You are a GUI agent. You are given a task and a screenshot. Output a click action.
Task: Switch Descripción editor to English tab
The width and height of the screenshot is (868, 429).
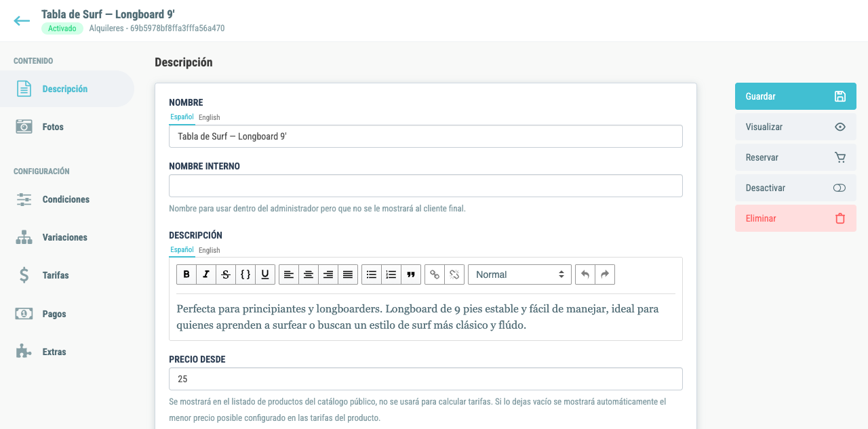209,250
